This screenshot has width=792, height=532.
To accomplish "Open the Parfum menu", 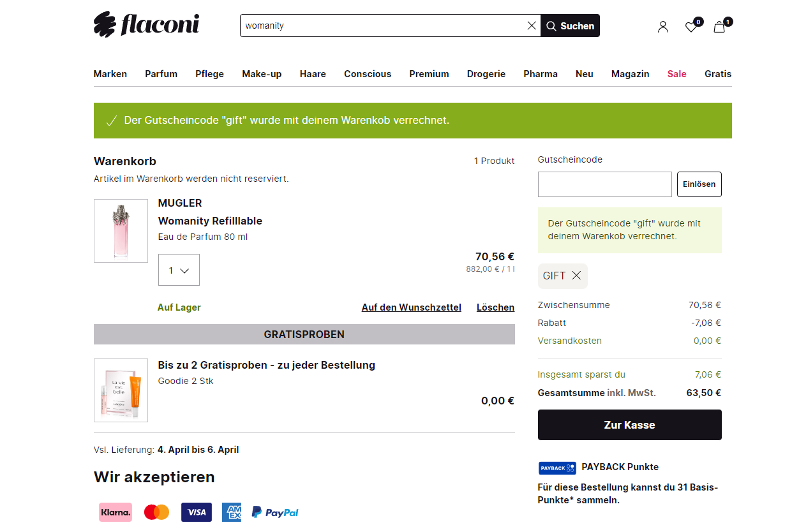I will [x=161, y=74].
